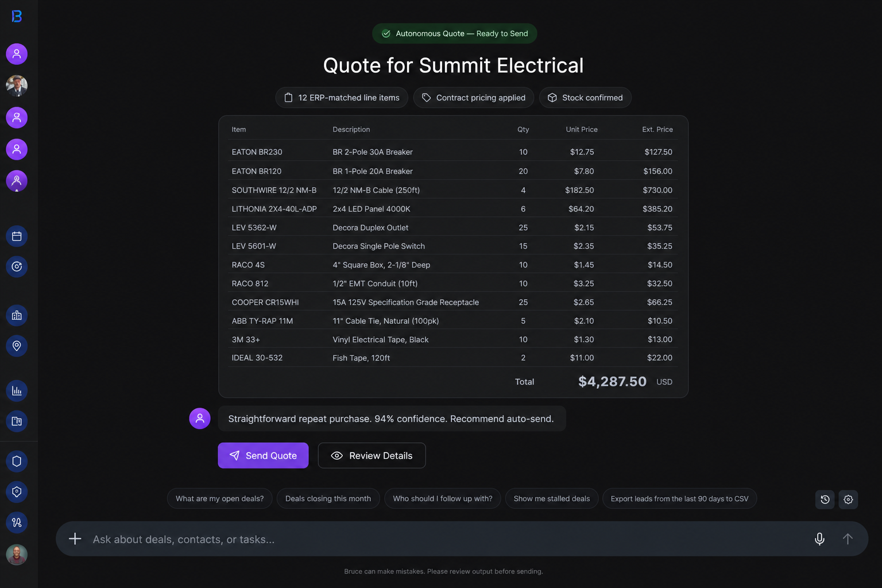Open the companies building icon in the sidebar

click(17, 315)
